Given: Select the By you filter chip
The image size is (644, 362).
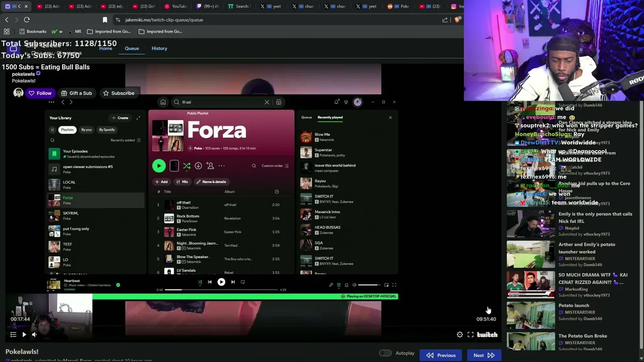Looking at the screenshot, I should tap(87, 130).
